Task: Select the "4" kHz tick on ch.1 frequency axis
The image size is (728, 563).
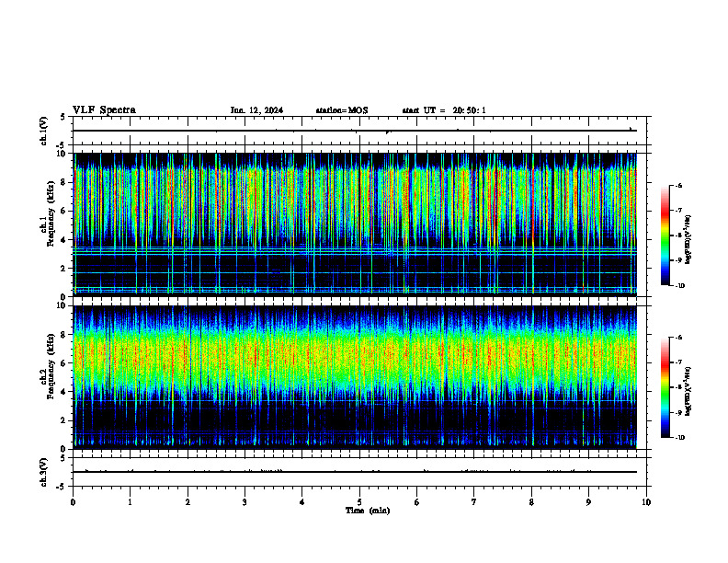Action: [x=64, y=240]
